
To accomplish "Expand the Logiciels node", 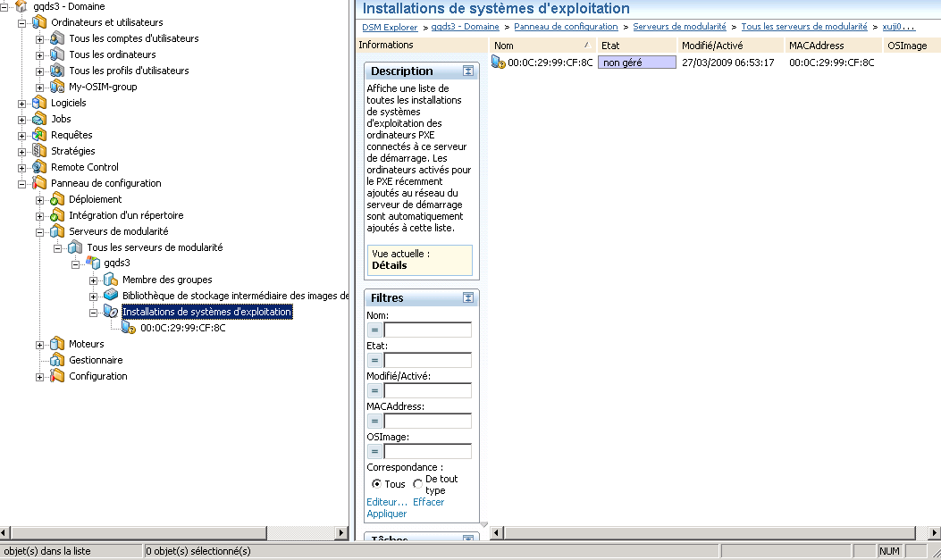I will pos(21,104).
